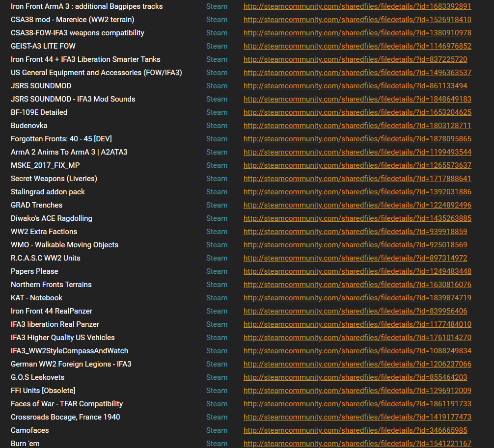Click the Diwako's ACE Ragdolling URL

(x=357, y=218)
